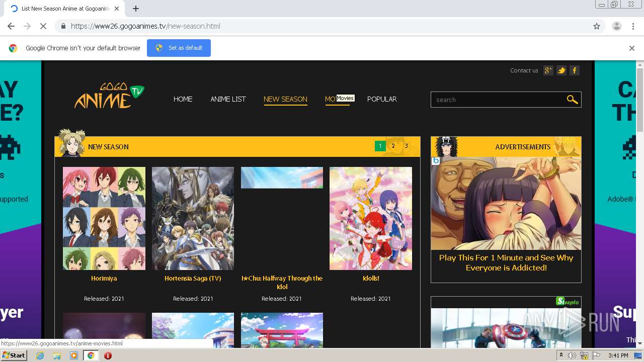Screen dimensions: 644x362
Task: Go back to previous page
Action: [11, 26]
